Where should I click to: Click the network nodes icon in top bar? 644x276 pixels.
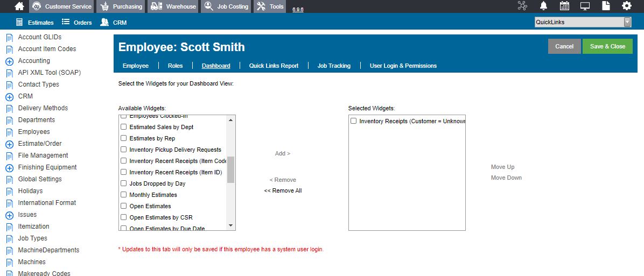coord(522,6)
